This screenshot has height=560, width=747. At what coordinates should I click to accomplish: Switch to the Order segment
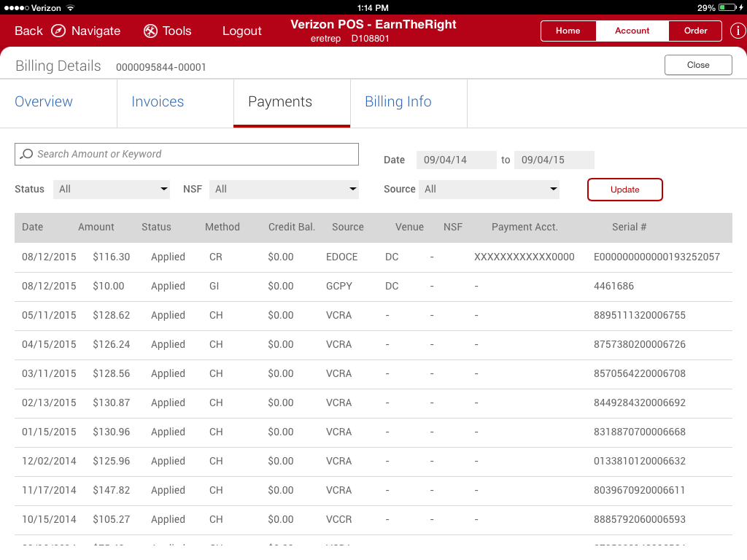(x=695, y=31)
